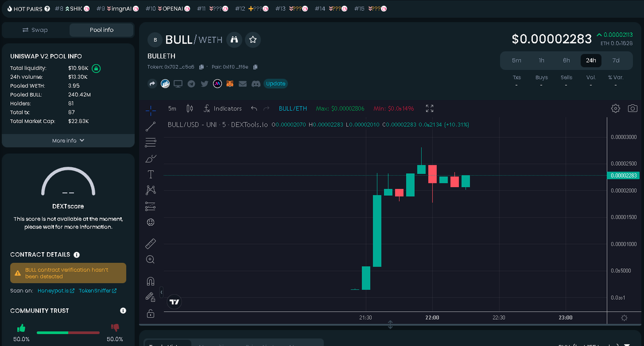
Task: Open the Discord icon link
Action: click(x=256, y=84)
